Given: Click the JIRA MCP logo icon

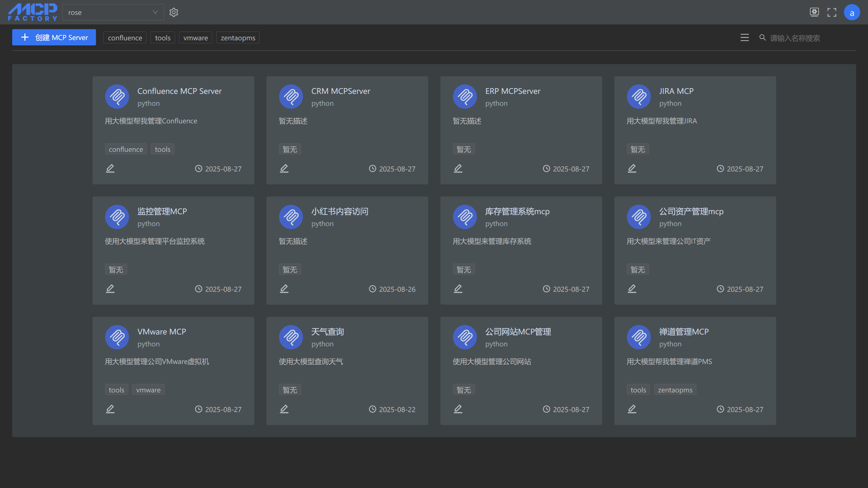Looking at the screenshot, I should click(x=639, y=97).
